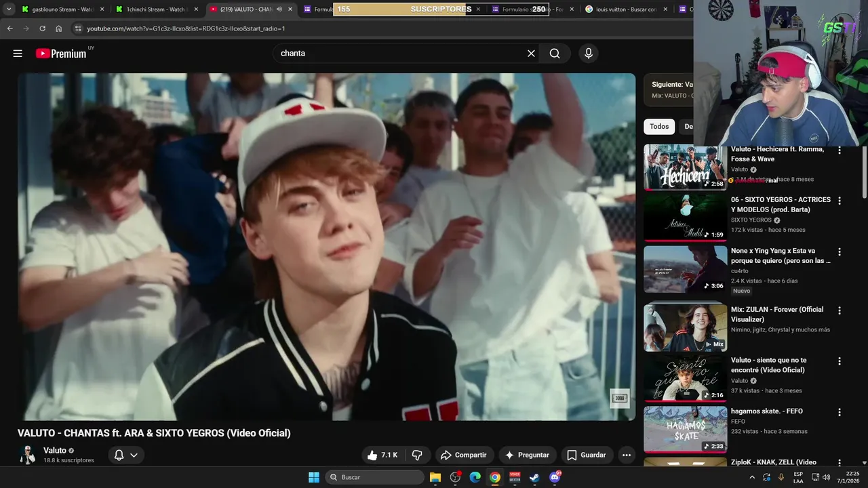Open options for 'siento que no te encontré'
The width and height of the screenshot is (868, 488).
pos(840,361)
